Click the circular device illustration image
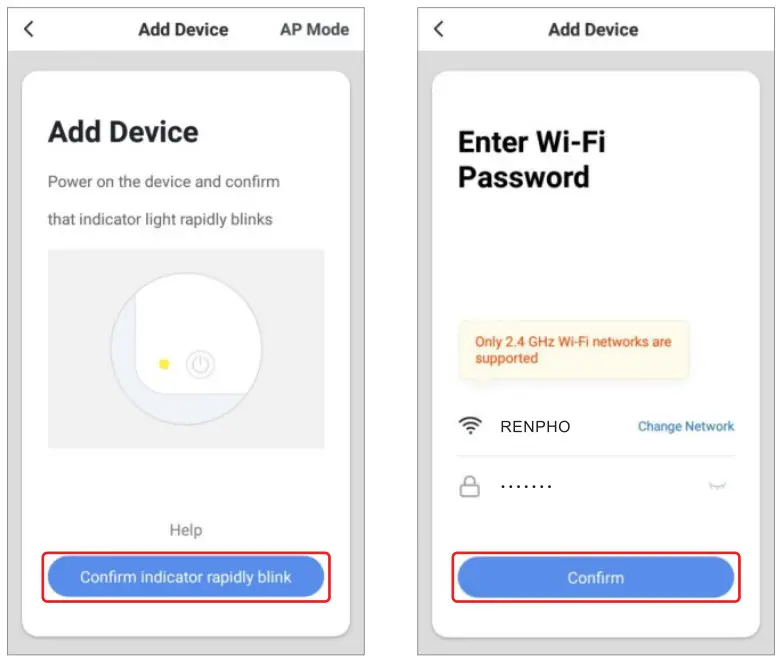 (x=186, y=348)
